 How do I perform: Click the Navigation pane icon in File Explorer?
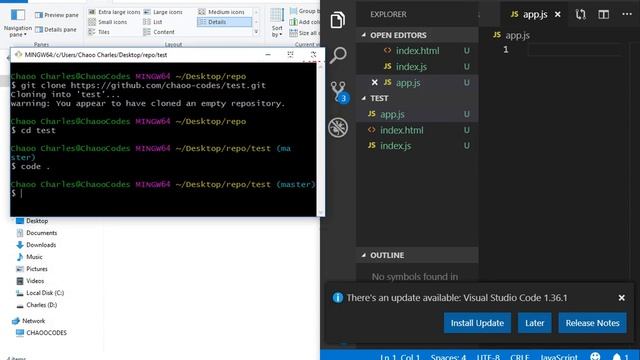click(x=18, y=16)
